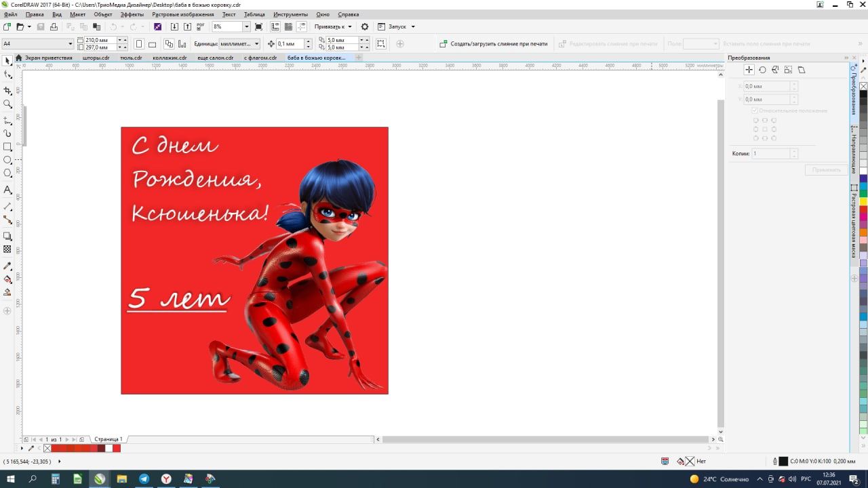This screenshot has width=868, height=488.
Task: Select the Страница 1 page tab
Action: click(108, 439)
